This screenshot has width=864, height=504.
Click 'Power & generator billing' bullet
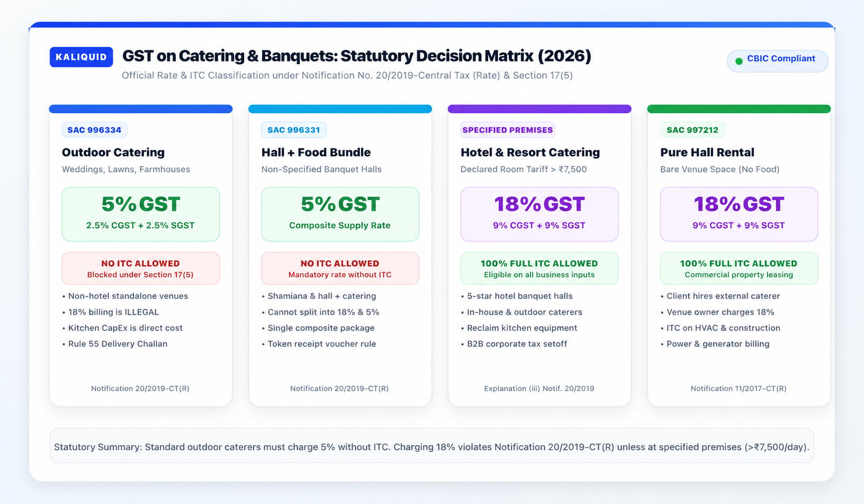click(x=715, y=344)
